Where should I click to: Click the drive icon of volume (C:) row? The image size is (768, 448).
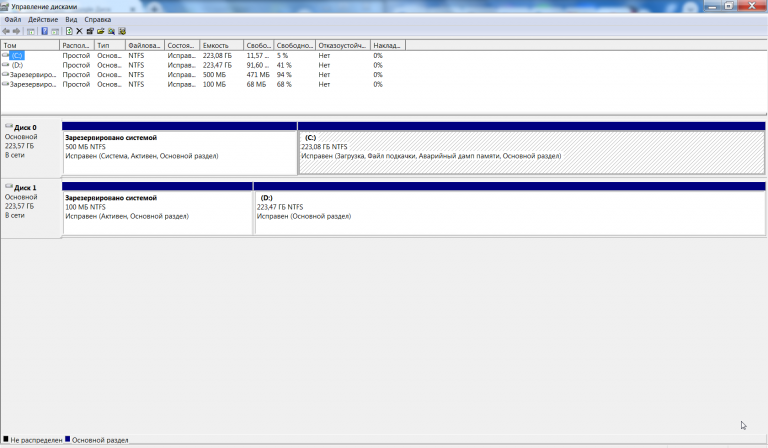(x=5, y=55)
